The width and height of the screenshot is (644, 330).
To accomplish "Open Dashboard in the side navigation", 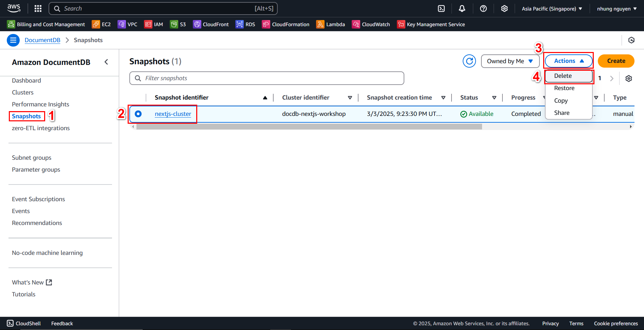I will [x=26, y=81].
